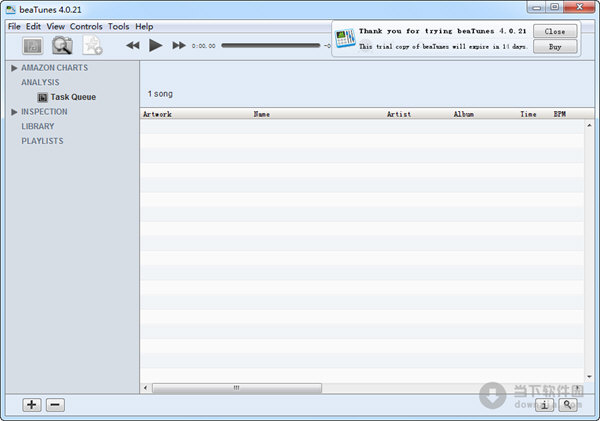Expand the Inspection section
The image size is (600, 421).
pyautogui.click(x=14, y=112)
